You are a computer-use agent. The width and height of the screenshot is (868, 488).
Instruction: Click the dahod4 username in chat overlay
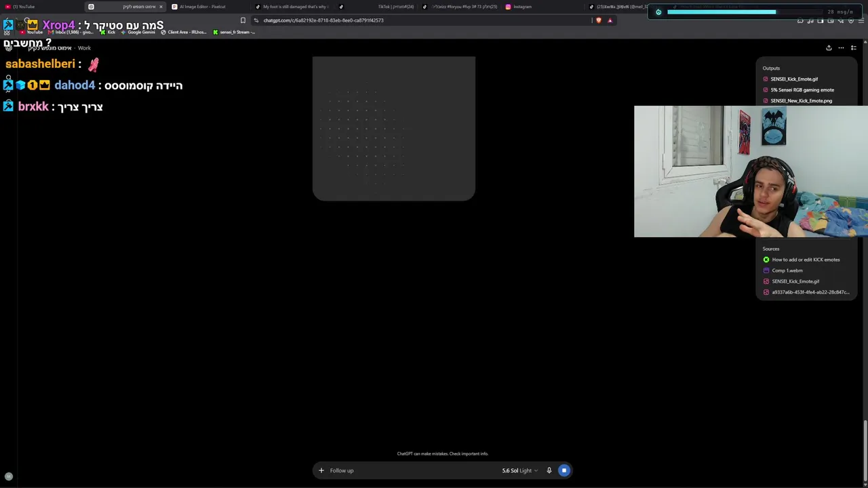point(75,85)
